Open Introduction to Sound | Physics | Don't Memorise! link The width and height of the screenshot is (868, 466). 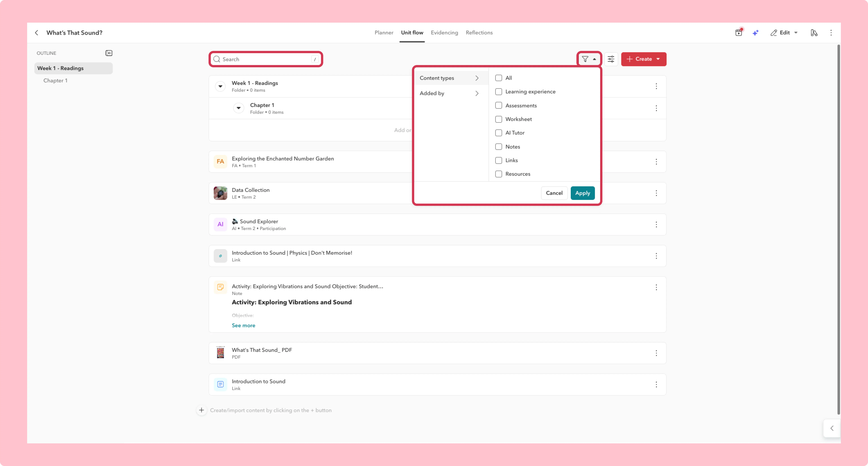[292, 253]
